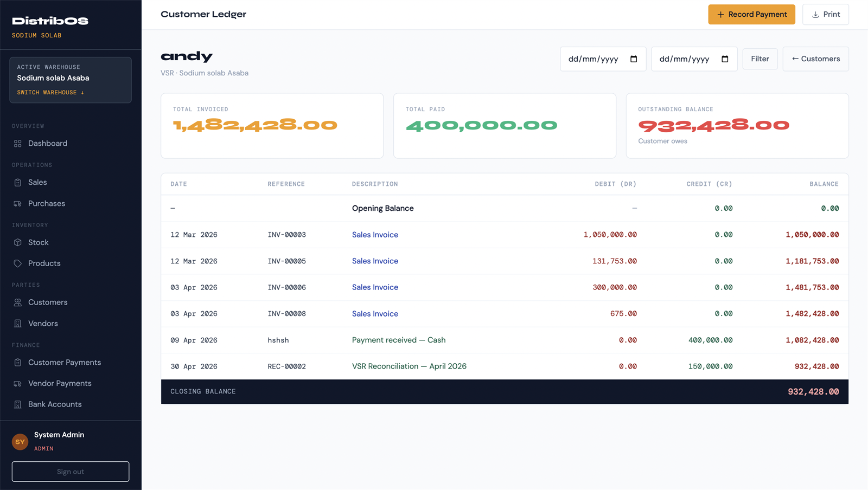Open Sales Invoice link for INV-00006
This screenshot has height=490, width=868.
click(x=375, y=287)
